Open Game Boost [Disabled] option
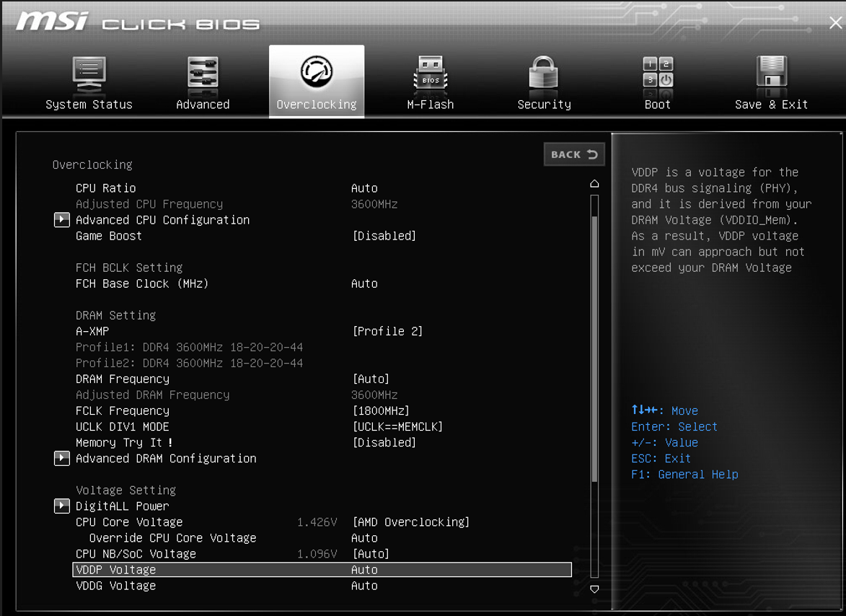 384,236
